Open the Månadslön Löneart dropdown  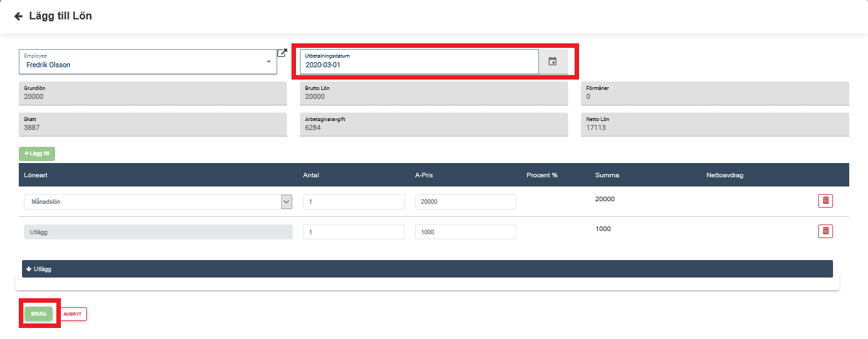pos(158,202)
